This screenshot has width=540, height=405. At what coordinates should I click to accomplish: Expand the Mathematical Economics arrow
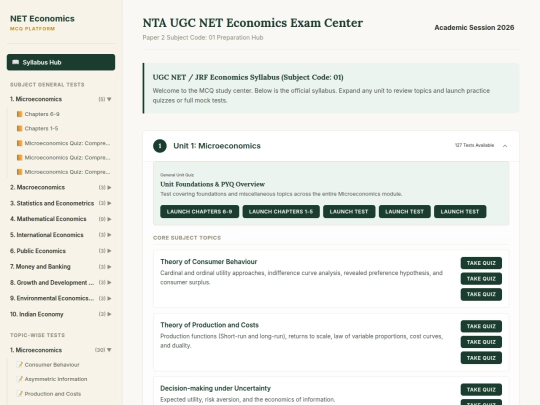109,219
